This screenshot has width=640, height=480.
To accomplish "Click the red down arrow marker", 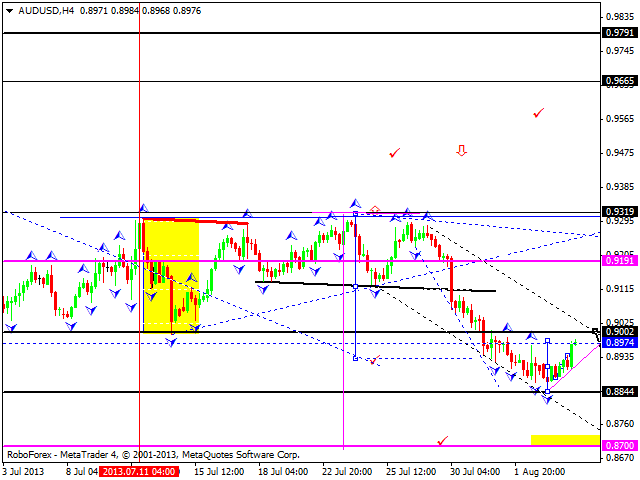I will (x=461, y=151).
